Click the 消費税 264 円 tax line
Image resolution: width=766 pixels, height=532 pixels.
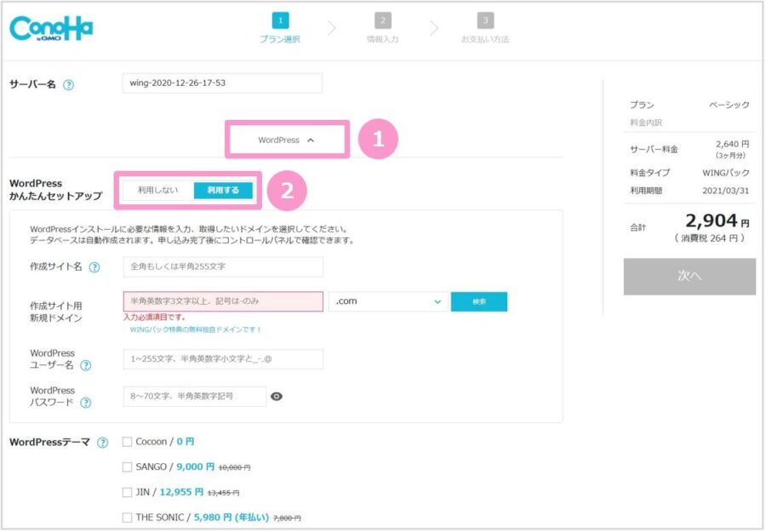pyautogui.click(x=709, y=238)
